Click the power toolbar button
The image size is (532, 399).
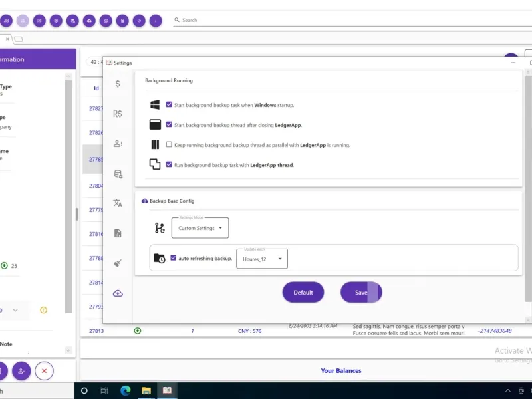click(x=139, y=21)
